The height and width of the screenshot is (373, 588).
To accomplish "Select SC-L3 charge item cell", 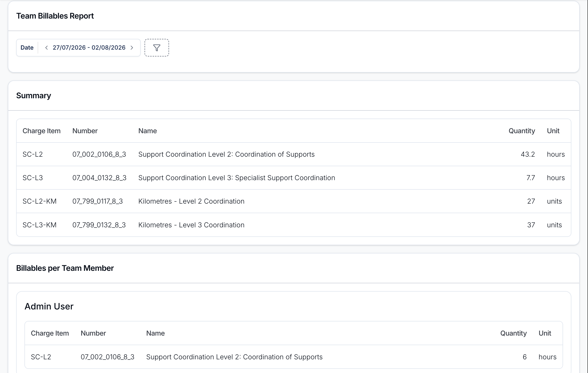I will (33, 178).
